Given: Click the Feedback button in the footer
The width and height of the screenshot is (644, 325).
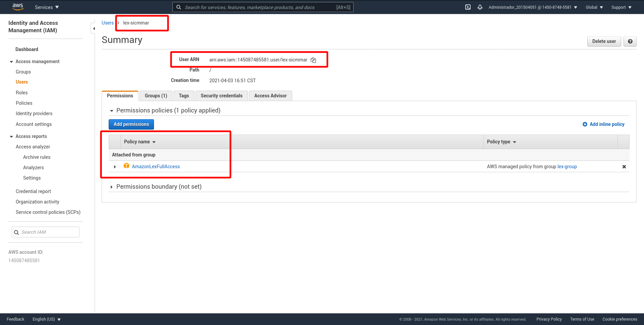Looking at the screenshot, I should (15, 319).
